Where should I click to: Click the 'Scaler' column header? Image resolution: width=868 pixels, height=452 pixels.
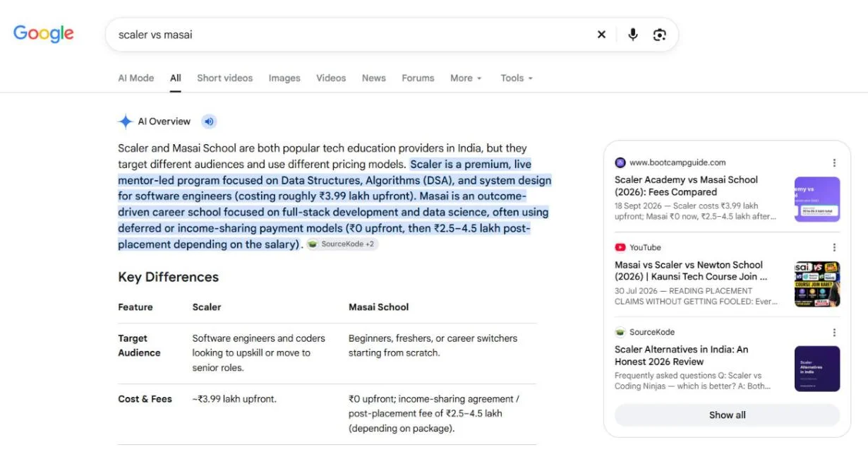[207, 307]
